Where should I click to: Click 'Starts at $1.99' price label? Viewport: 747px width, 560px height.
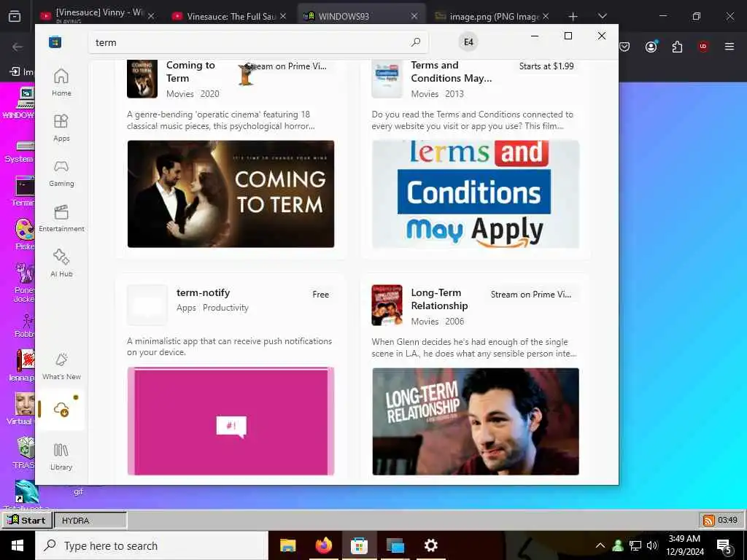(x=546, y=66)
